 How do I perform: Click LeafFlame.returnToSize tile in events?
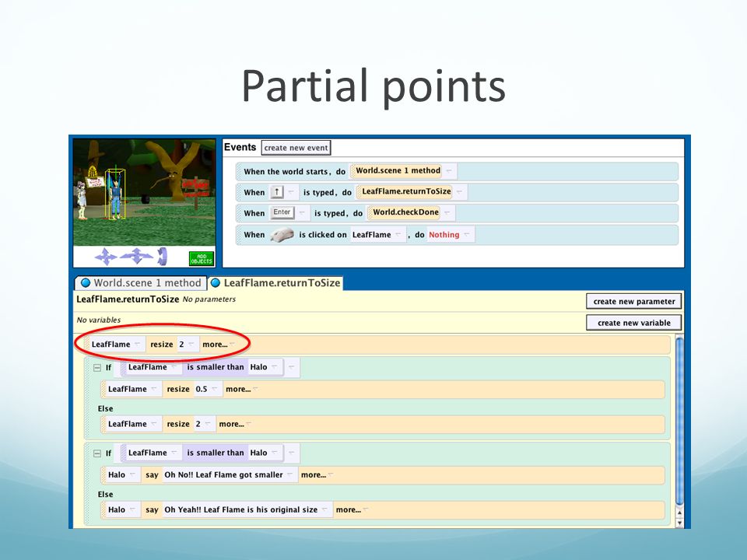pyautogui.click(x=406, y=191)
